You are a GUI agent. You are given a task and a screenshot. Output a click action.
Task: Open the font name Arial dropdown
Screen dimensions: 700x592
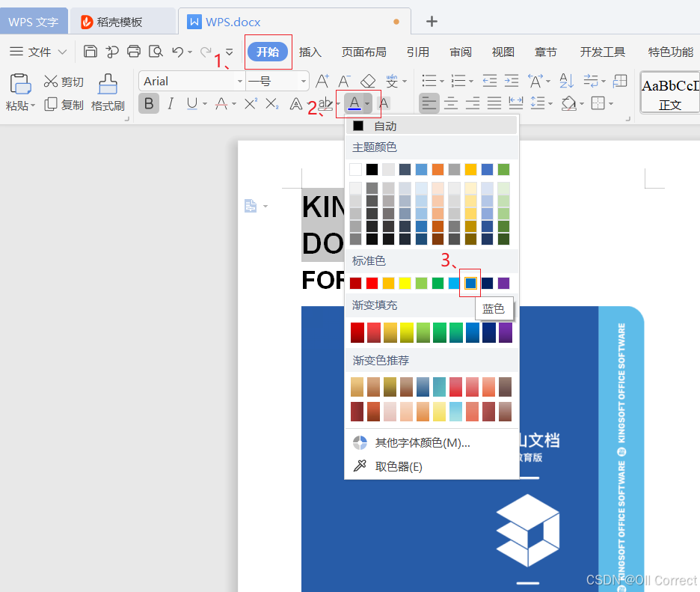(240, 82)
